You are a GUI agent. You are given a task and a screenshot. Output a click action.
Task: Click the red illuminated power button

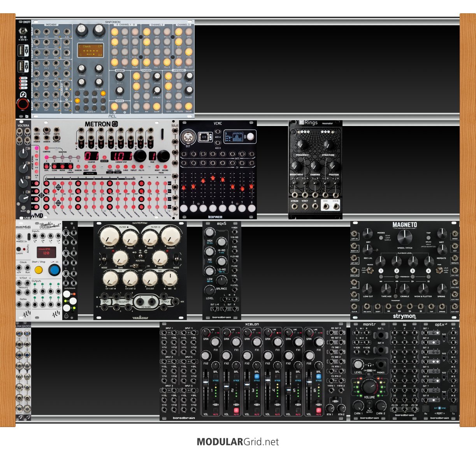pos(23,104)
